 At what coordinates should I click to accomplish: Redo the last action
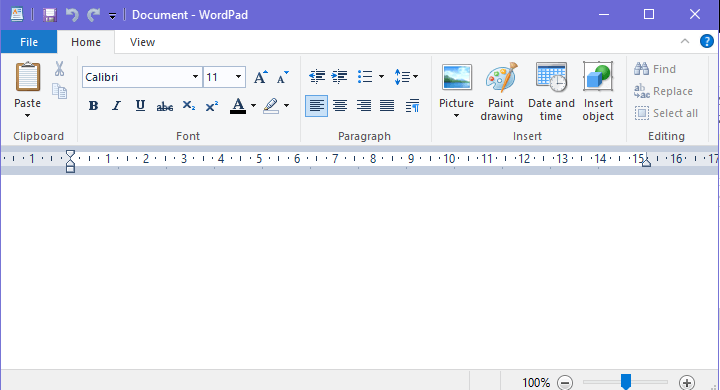click(x=94, y=15)
